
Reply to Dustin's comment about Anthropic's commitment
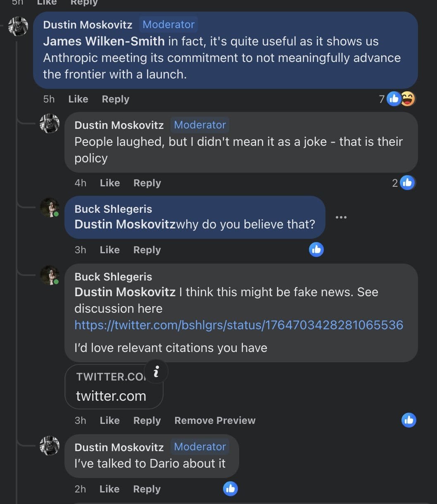coord(115,99)
